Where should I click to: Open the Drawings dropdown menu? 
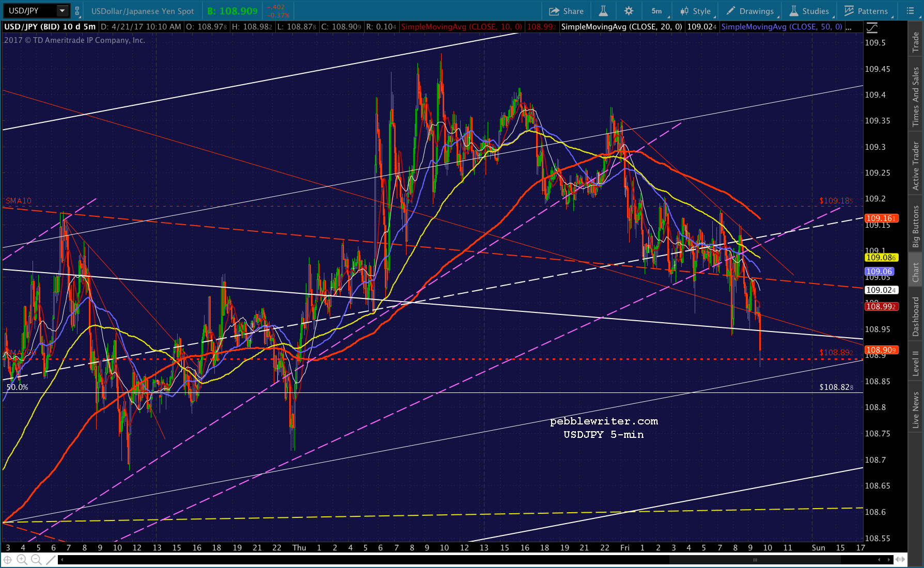point(750,11)
